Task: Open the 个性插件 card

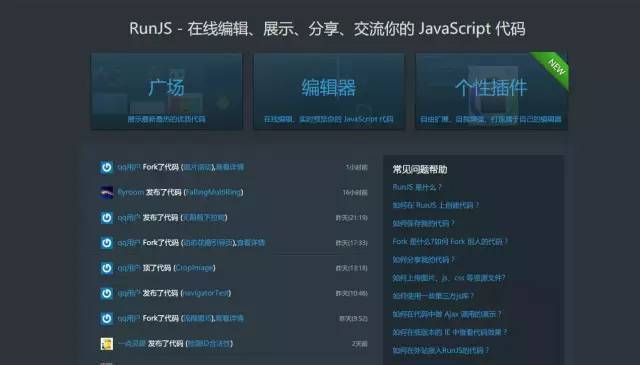Action: pyautogui.click(x=491, y=91)
